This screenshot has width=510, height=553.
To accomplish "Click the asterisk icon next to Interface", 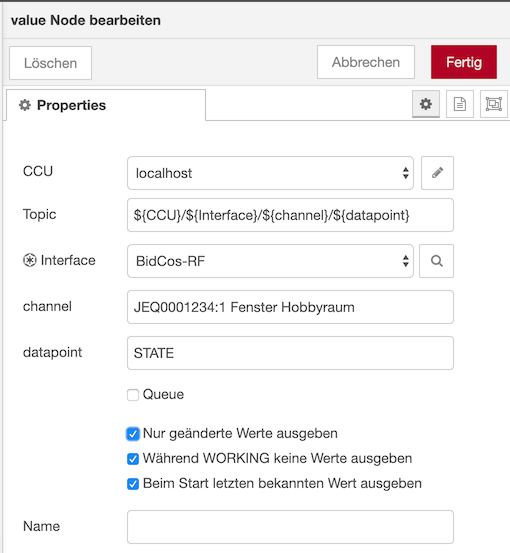I will 30,260.
